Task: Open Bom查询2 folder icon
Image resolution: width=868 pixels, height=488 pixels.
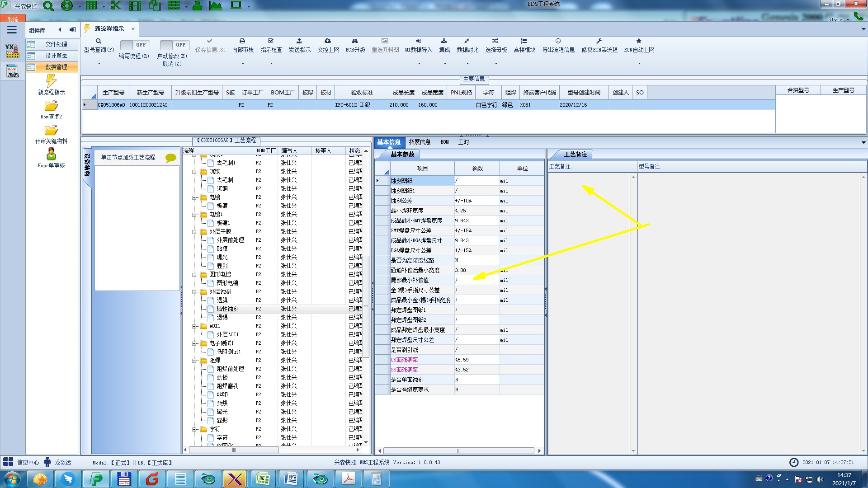Action: (x=51, y=106)
